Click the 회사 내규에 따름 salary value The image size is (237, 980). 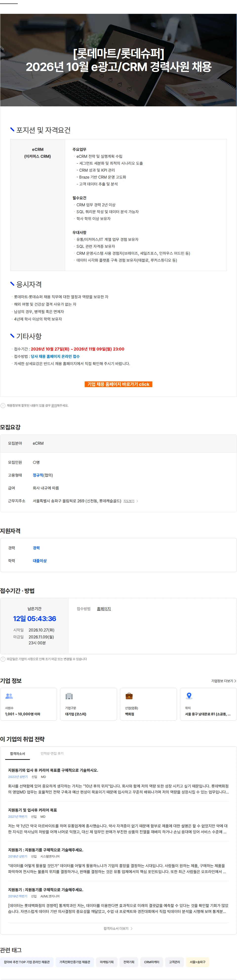[46, 488]
